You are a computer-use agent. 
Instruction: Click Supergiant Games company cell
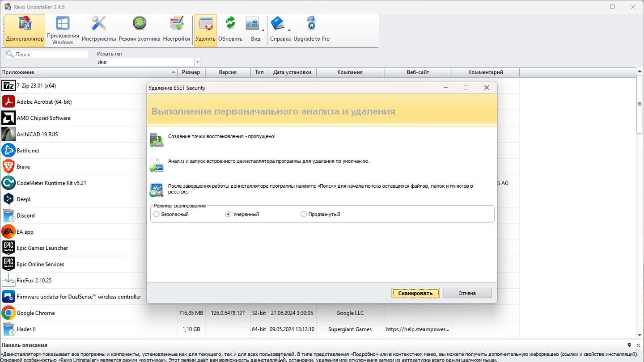pyautogui.click(x=350, y=329)
